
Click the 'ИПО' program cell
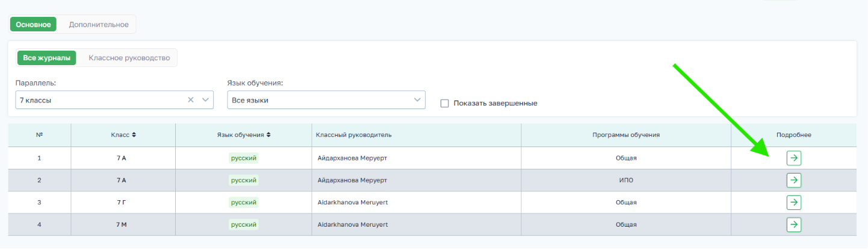pos(626,180)
